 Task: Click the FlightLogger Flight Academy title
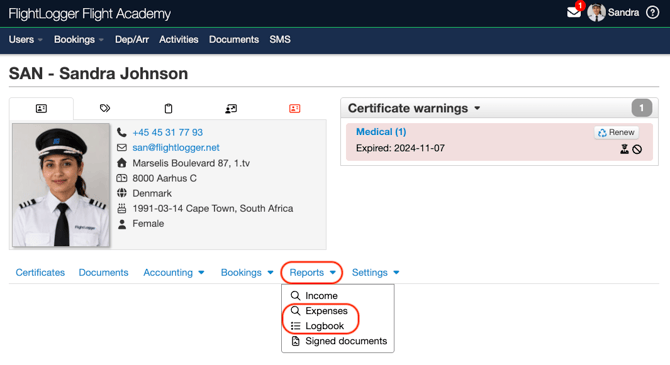click(x=90, y=14)
